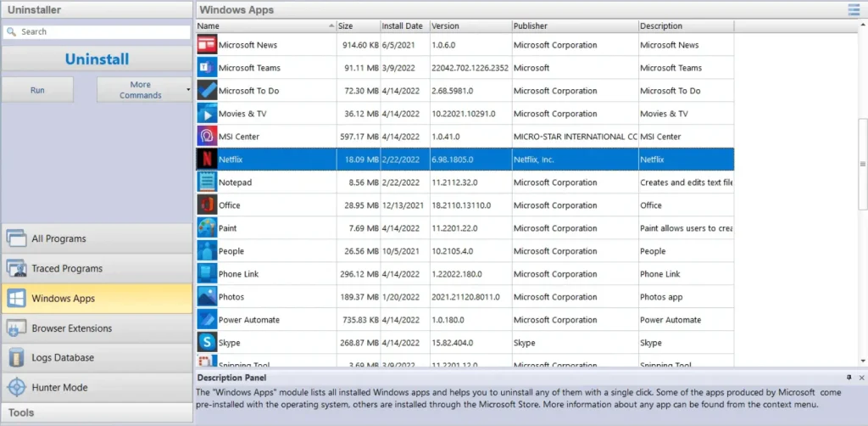Open the All Programs module

click(x=97, y=238)
